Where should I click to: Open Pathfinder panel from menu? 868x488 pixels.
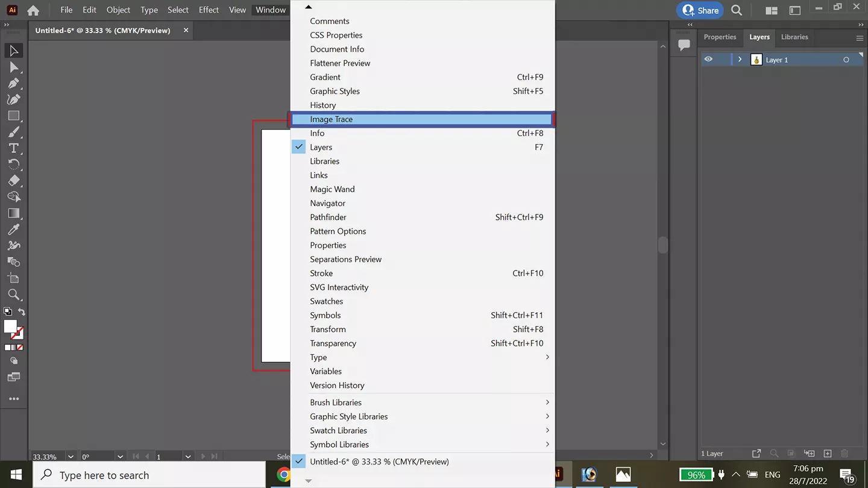point(328,217)
